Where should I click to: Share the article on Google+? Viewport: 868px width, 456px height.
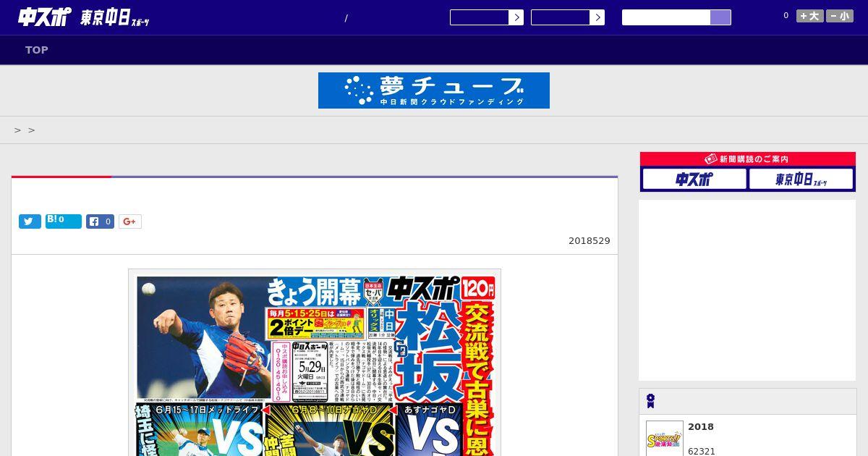pyautogui.click(x=130, y=221)
